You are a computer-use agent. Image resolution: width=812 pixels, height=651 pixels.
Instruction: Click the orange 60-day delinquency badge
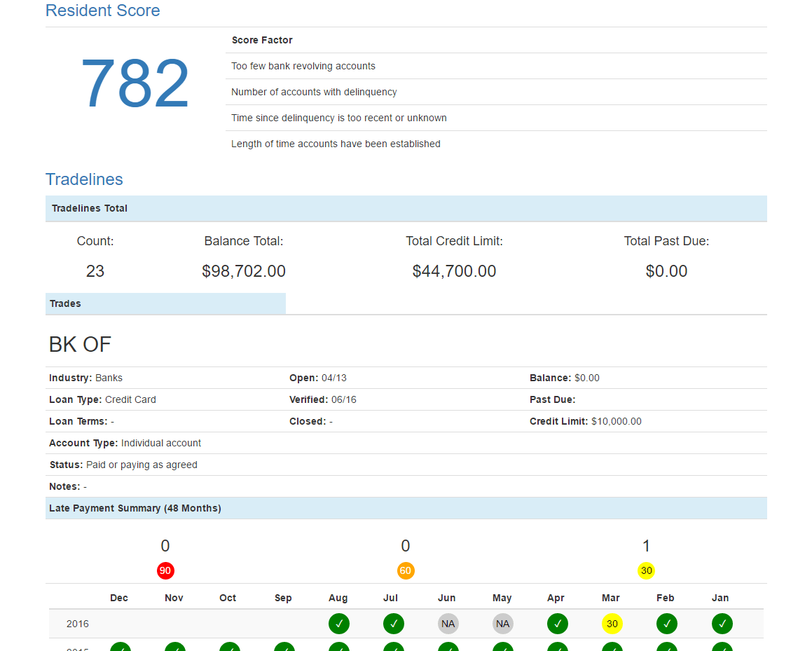tap(406, 570)
